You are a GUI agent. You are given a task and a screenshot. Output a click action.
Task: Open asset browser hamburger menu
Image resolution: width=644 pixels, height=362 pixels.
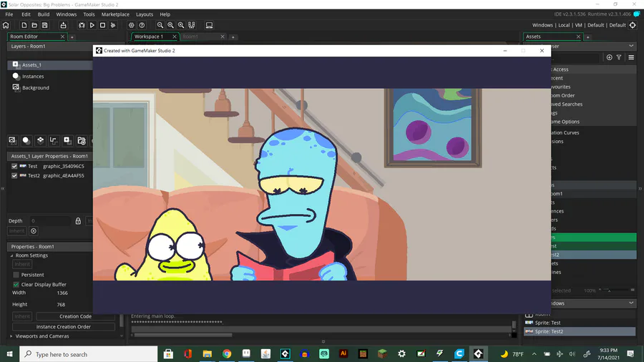(631, 57)
